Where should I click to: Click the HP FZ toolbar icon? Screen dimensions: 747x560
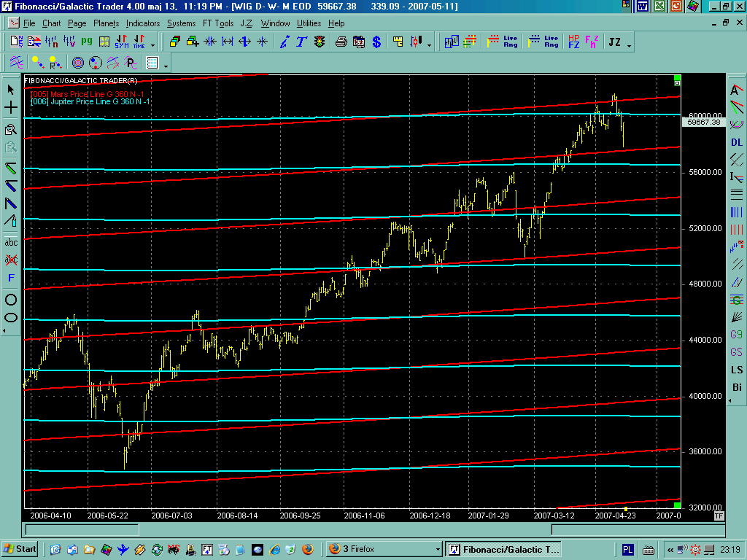pyautogui.click(x=573, y=42)
